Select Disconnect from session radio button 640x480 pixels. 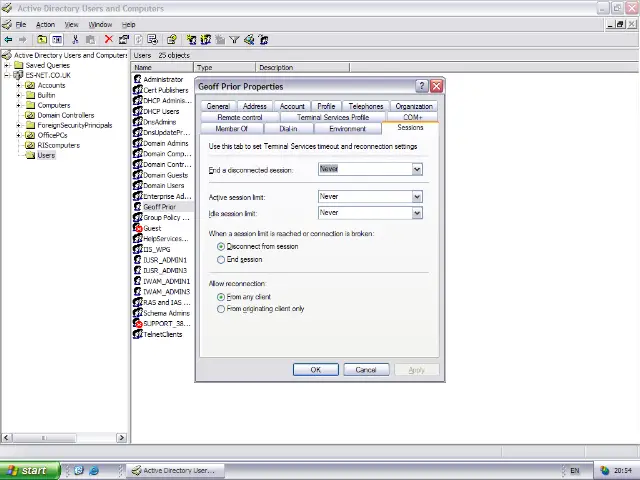coord(221,247)
